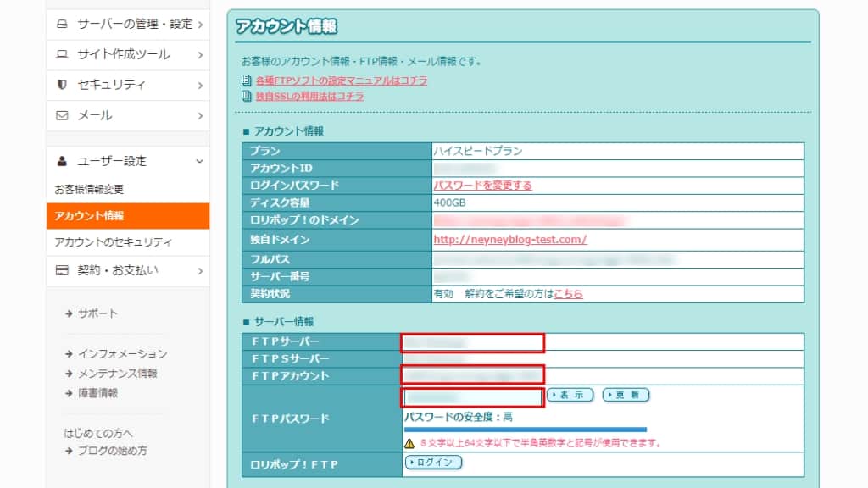This screenshot has width=868, height=488.
Task: Open 障害情報 from the sidebar
Action: pos(97,393)
